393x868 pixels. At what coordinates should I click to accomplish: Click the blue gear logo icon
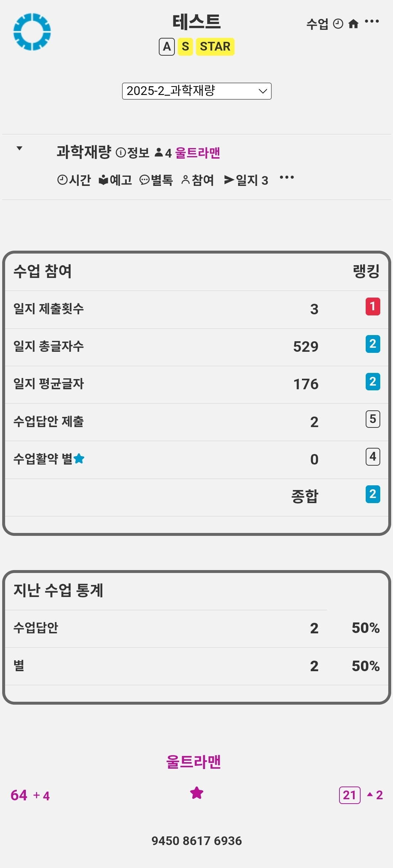[x=32, y=32]
